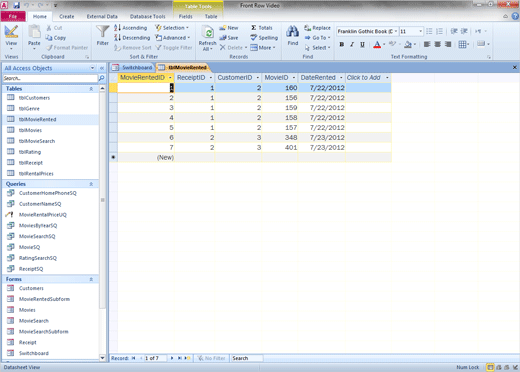Center the text alignment
This screenshot has height=372, width=520.
(437, 44)
